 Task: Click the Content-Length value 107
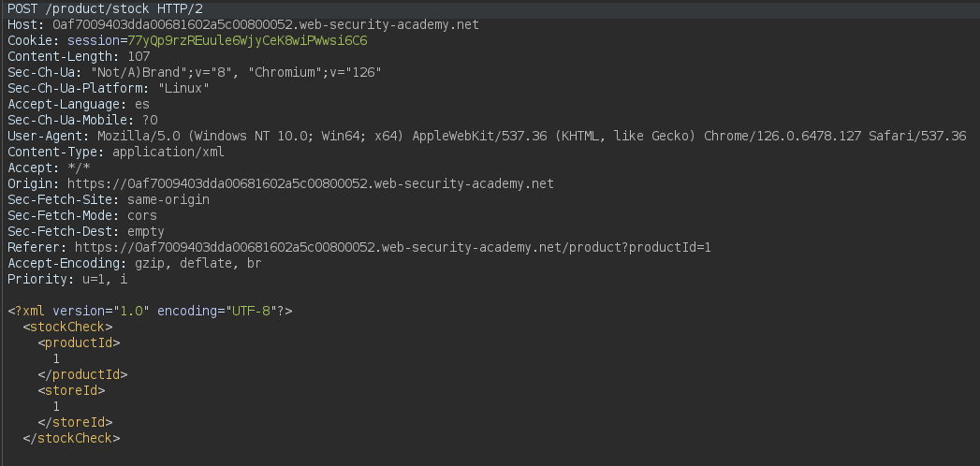click(x=139, y=57)
